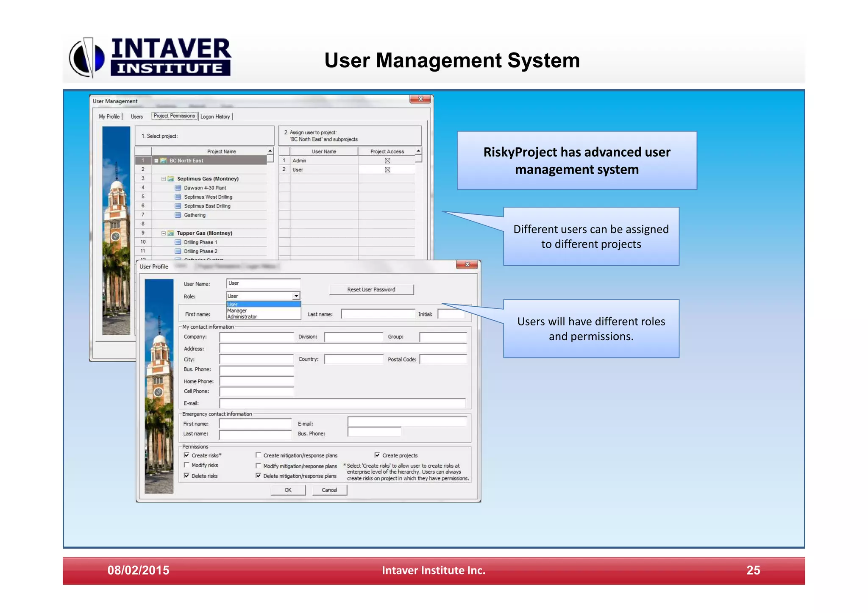868x613 pixels.
Task: Select the 'Admin' user name cell
Action: 324,161
